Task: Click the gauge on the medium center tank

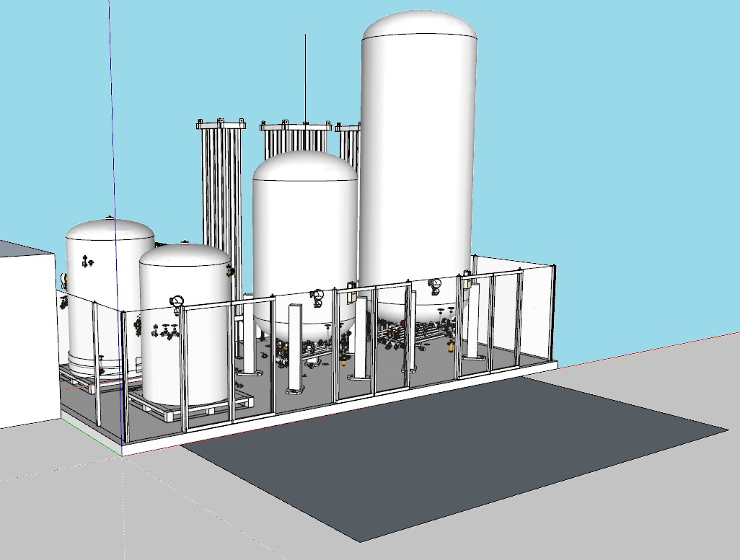Action: (x=317, y=294)
